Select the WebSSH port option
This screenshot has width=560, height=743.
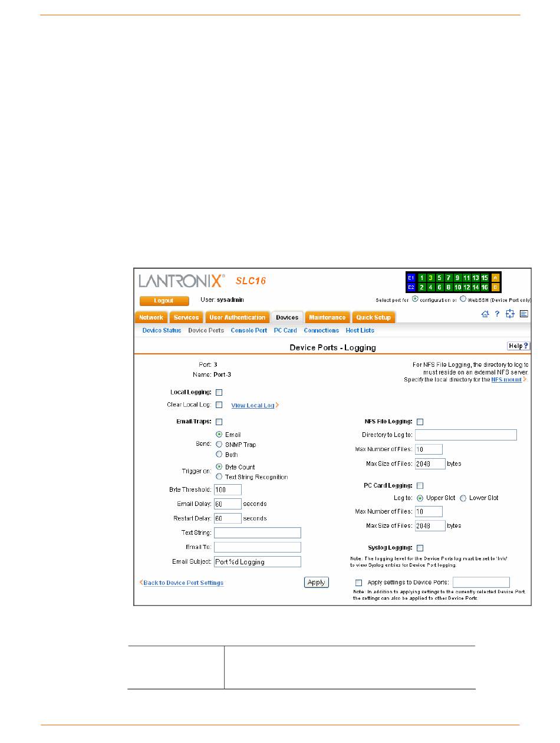463,299
